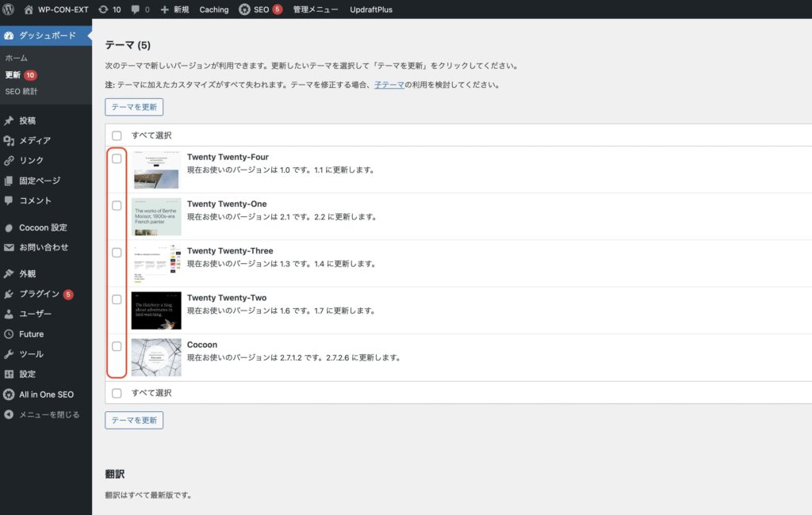Image resolution: width=812 pixels, height=515 pixels.
Task: Open the 外観 (Appearance) sidebar menu
Action: [27, 273]
